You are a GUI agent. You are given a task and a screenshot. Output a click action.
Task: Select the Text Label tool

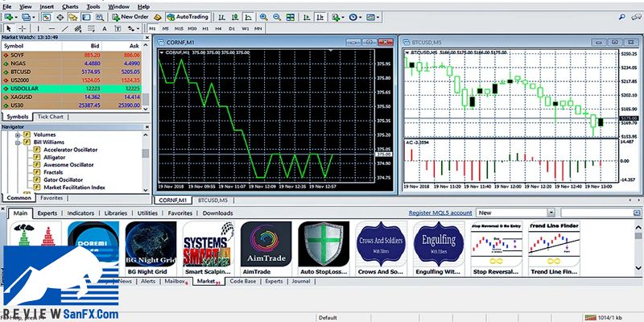[118, 28]
